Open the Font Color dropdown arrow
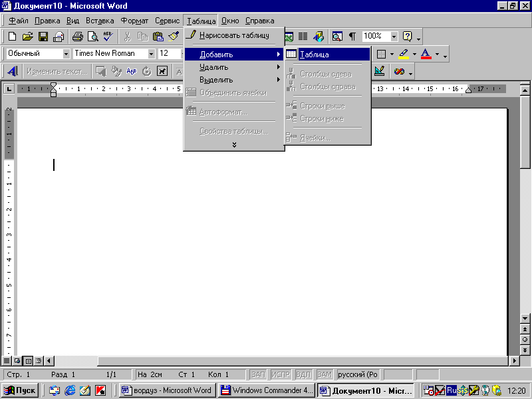 [x=437, y=54]
